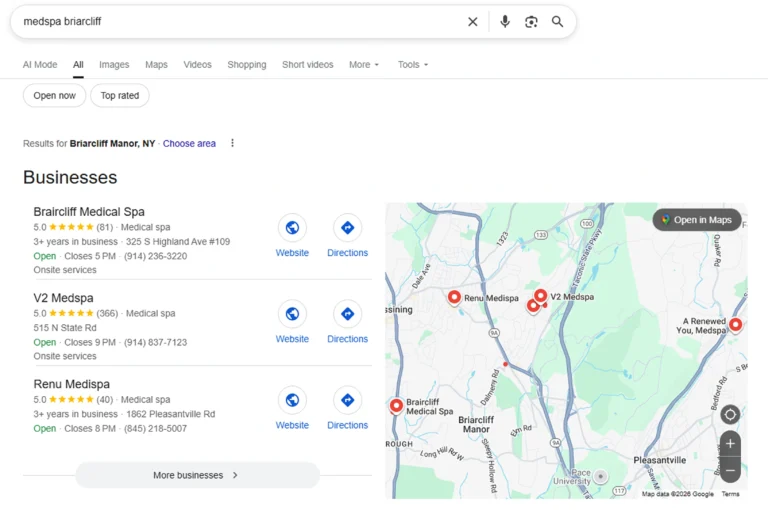Expand the More search categories dropdown
Viewport: 768px width, 510px height.
[x=364, y=65]
